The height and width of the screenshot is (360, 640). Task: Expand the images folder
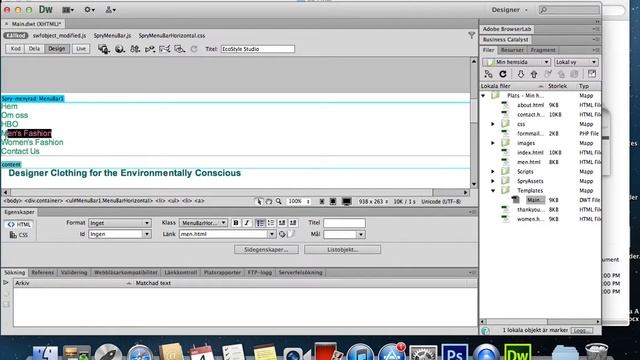[x=493, y=143]
